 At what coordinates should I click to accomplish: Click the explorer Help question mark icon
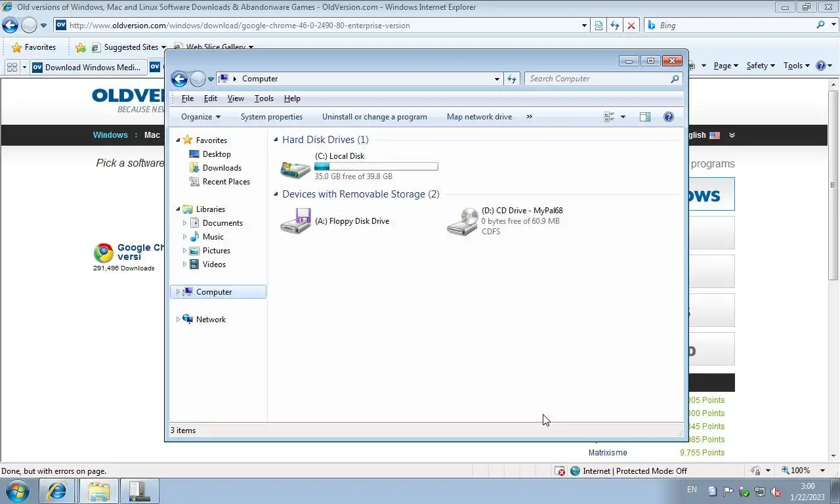point(669,117)
